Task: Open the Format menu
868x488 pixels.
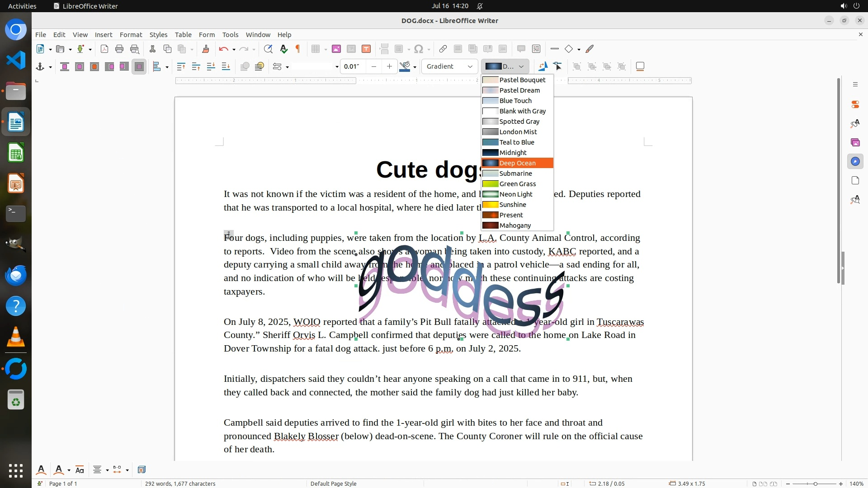Action: click(x=131, y=34)
